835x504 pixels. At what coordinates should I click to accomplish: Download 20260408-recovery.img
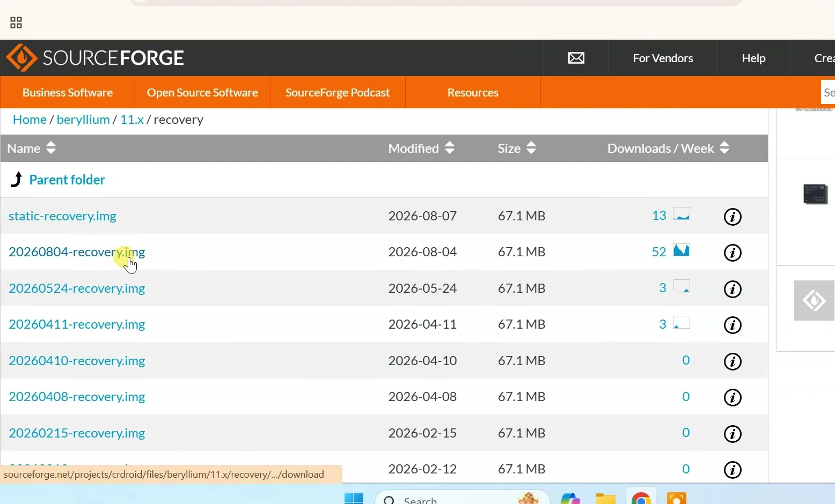pos(77,397)
